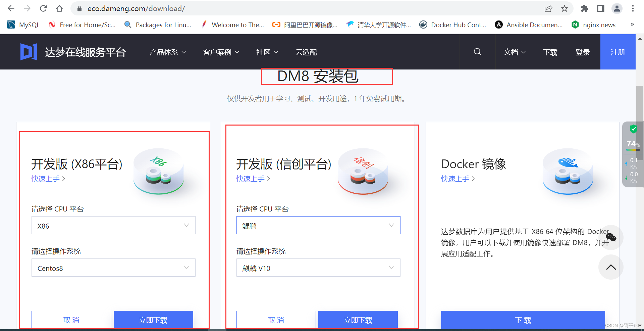
Task: Click the browser forward arrow
Action: (27, 8)
